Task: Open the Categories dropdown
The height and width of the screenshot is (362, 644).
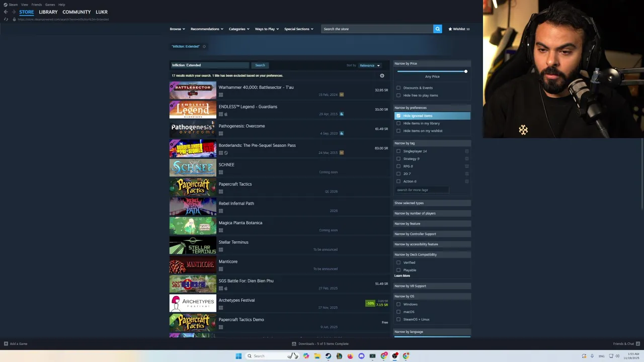Action: pos(239,29)
